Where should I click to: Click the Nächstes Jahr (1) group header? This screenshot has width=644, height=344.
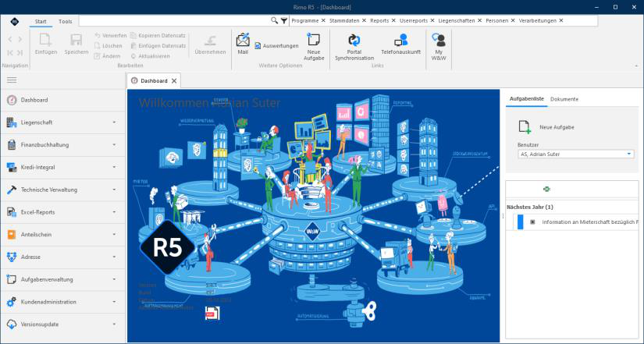(x=530, y=207)
